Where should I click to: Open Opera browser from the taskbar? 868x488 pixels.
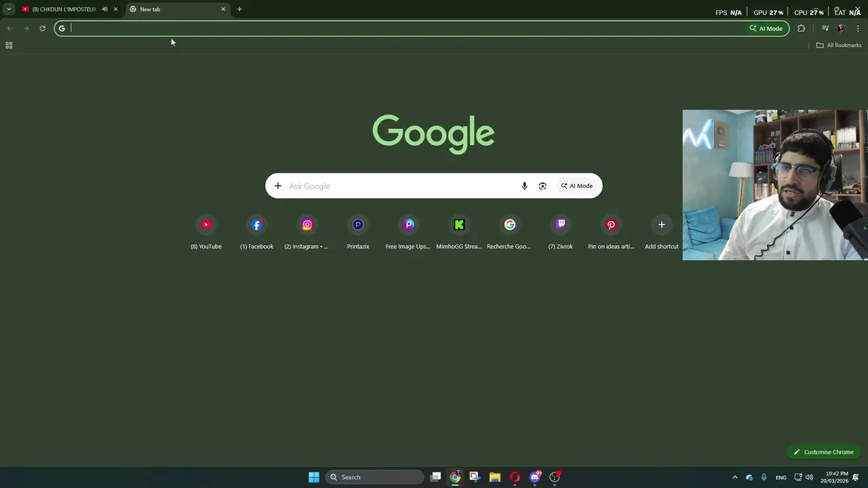(515, 477)
